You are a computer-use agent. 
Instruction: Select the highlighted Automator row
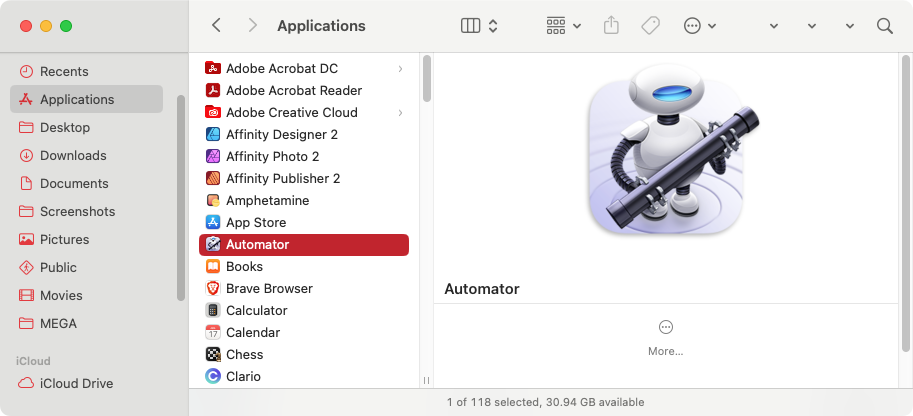coord(304,245)
